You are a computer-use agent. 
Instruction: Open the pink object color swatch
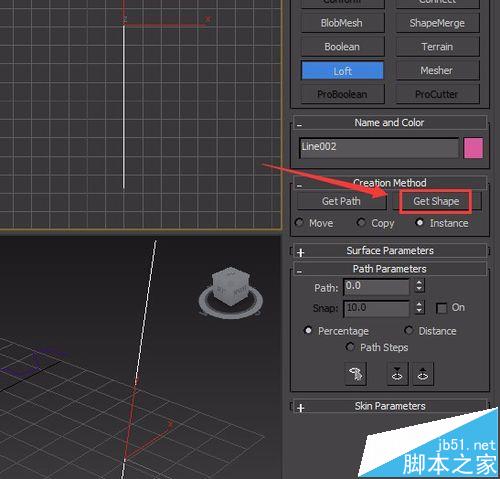(473, 148)
